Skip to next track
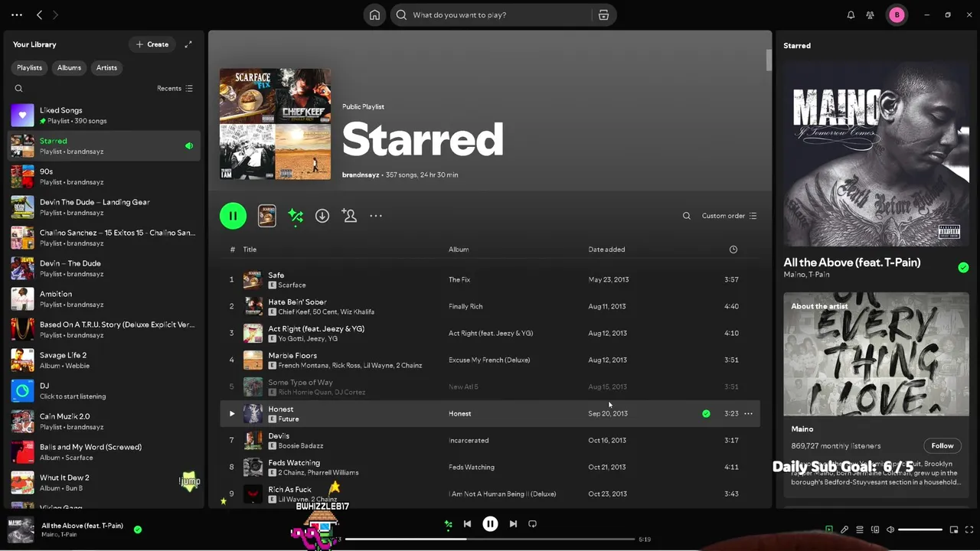 pos(513,524)
